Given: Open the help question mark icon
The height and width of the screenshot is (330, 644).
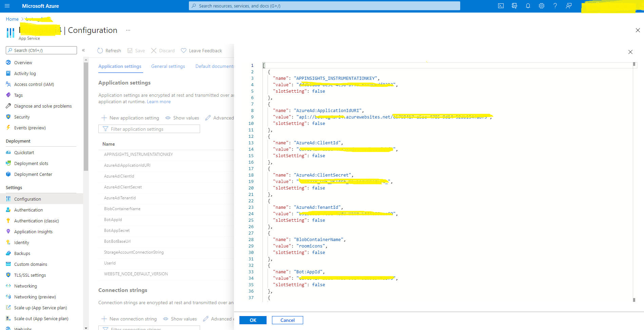Looking at the screenshot, I should [x=555, y=6].
